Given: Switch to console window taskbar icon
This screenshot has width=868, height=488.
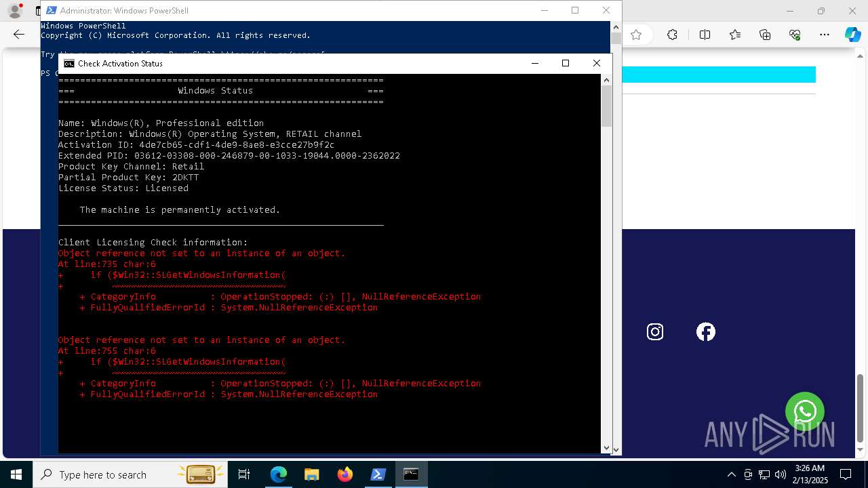Looking at the screenshot, I should 411,474.
